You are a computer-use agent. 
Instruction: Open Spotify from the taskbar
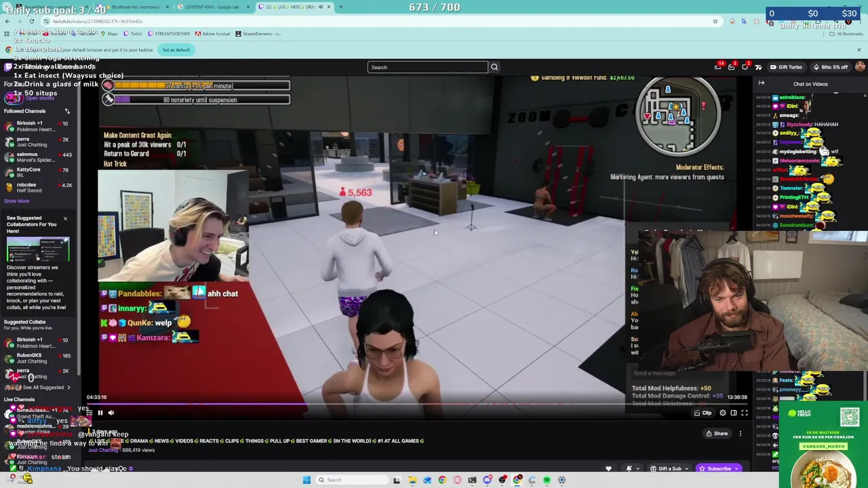point(547,480)
